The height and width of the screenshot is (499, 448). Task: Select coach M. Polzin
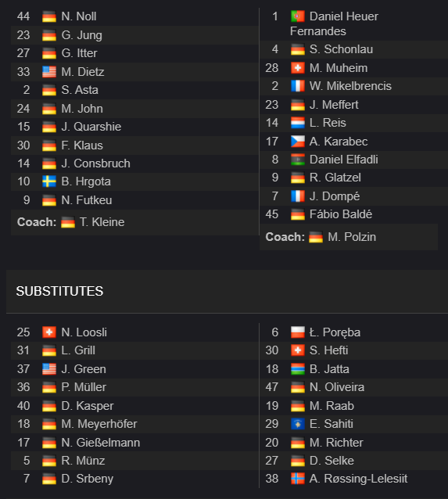pos(352,237)
